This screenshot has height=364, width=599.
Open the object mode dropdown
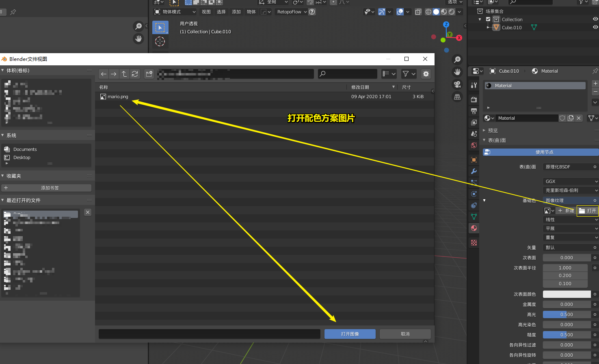(x=175, y=12)
